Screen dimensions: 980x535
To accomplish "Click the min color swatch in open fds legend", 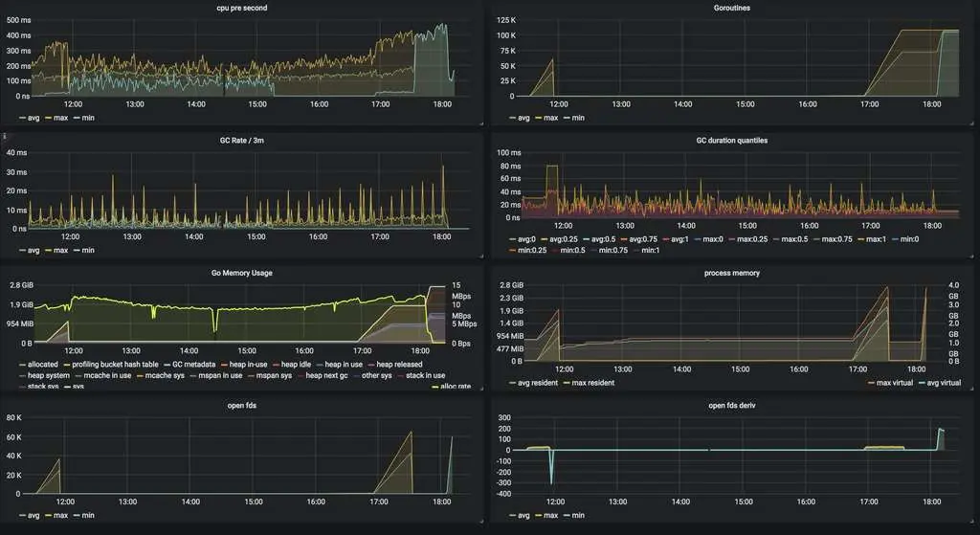I will (77, 516).
